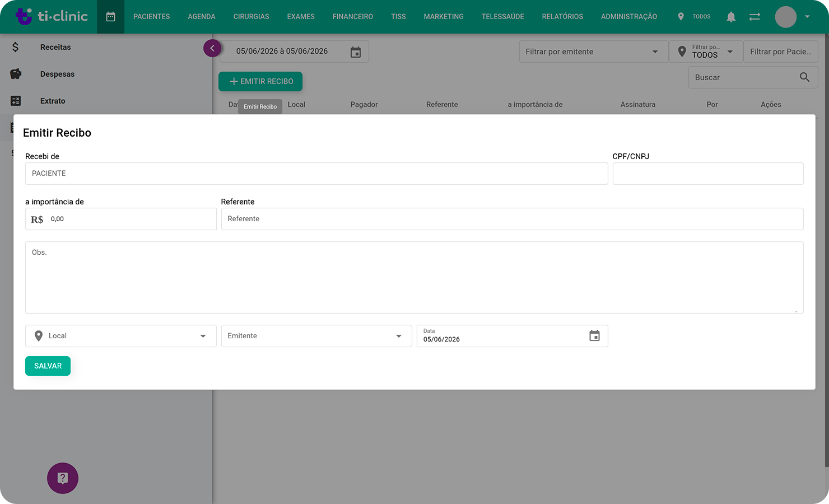829x504 pixels.
Task: Open the ADMINISTRAÇÃO menu
Action: 629,17
